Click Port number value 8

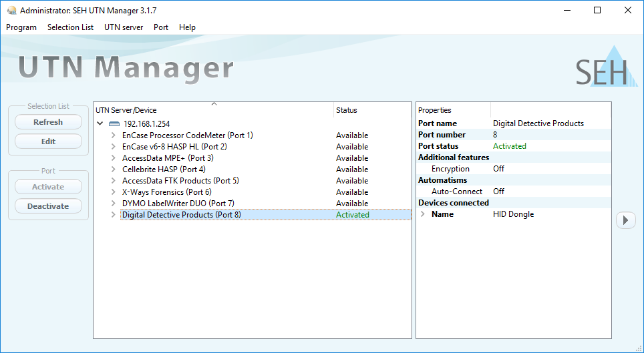495,135
